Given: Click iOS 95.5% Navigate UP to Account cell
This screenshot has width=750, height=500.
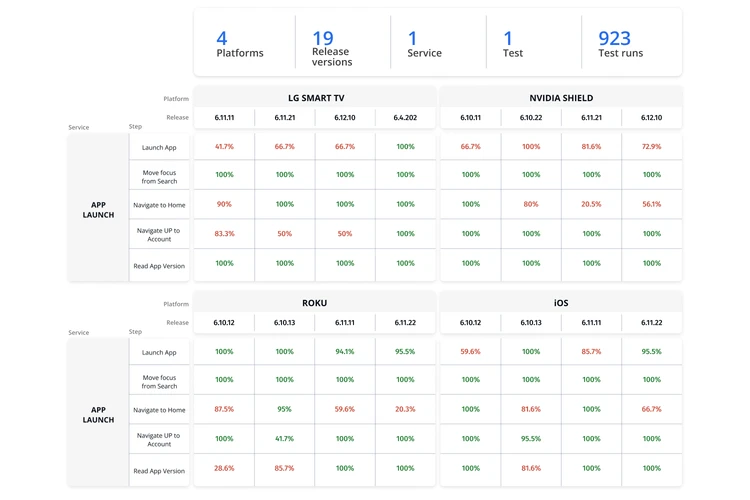Looking at the screenshot, I should (531, 438).
